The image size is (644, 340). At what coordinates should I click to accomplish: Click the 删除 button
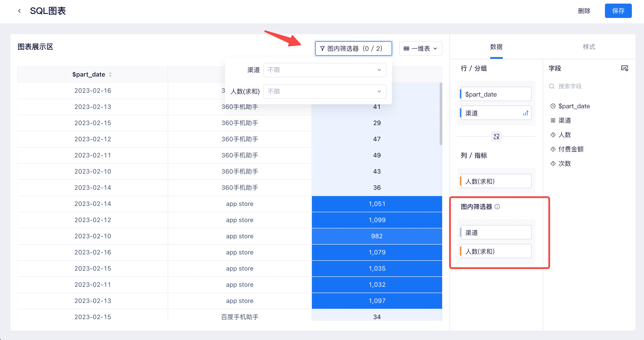[x=584, y=11]
